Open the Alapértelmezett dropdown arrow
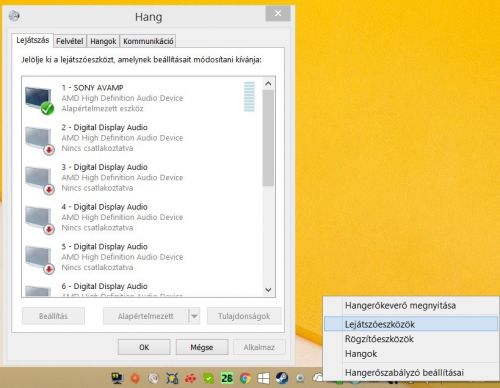This screenshot has height=388, width=500. [x=194, y=316]
